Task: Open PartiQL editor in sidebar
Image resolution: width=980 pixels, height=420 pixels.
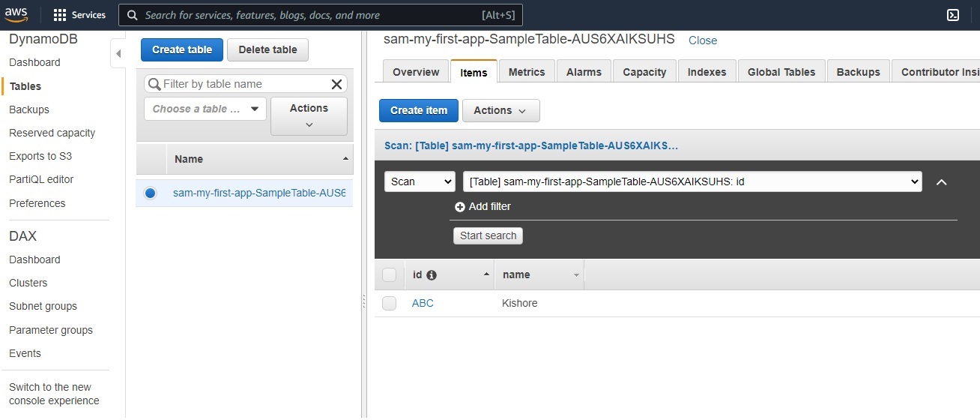Action: [x=41, y=179]
